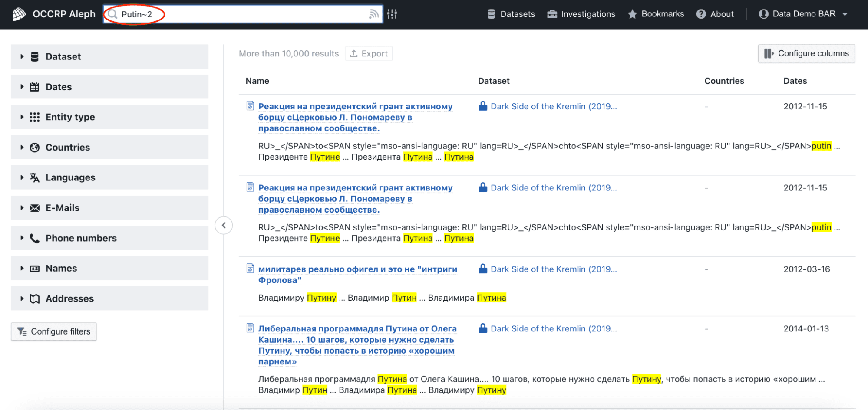Expand the Entity type filter
The image size is (868, 410).
click(109, 117)
